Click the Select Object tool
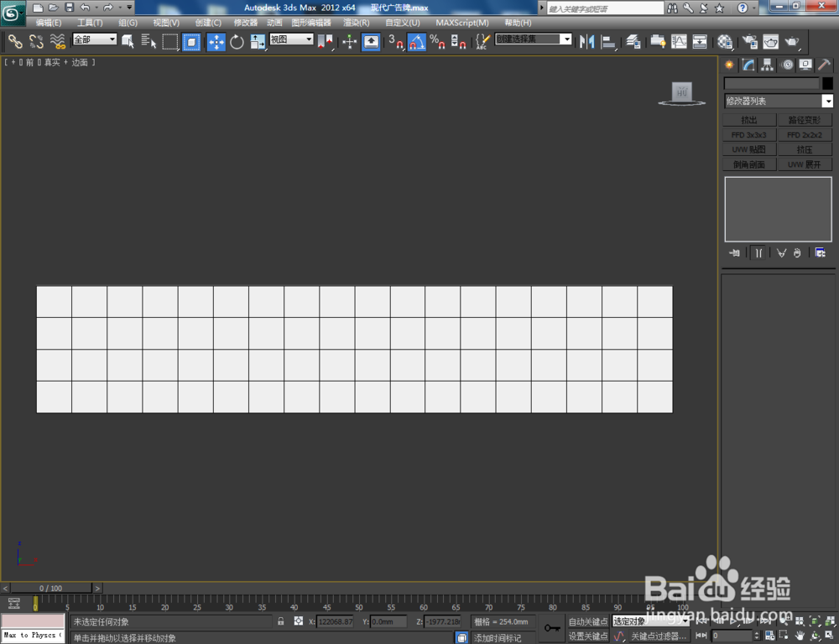Screen dimensions: 839x644 [128, 41]
